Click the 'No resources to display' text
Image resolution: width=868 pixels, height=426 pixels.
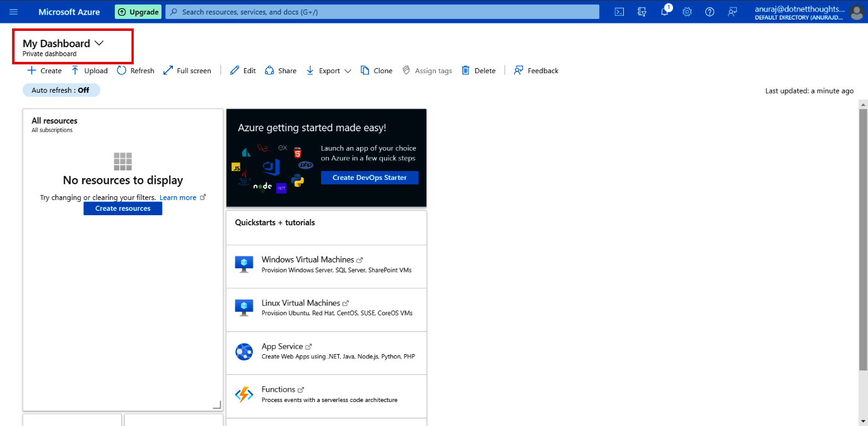[x=123, y=180]
